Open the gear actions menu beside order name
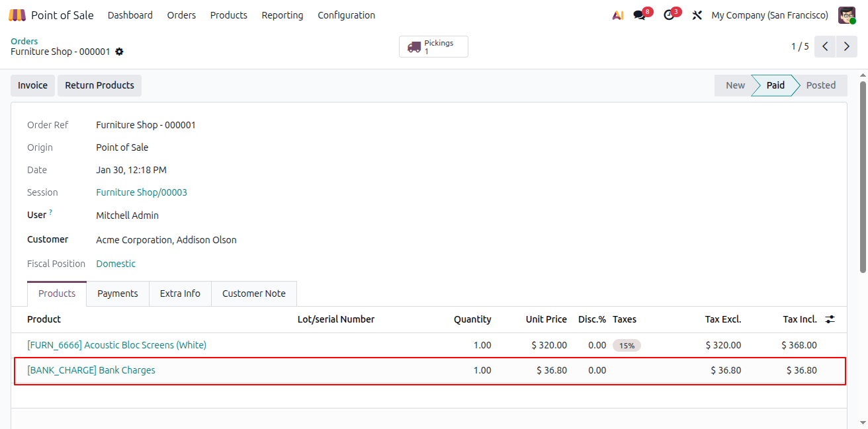The image size is (868, 429). tap(119, 52)
